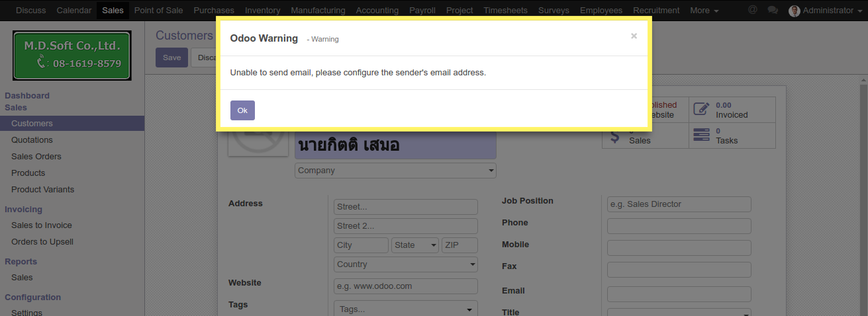Go back to Customers breadcrumb
This screenshot has width=868, height=316.
[184, 36]
